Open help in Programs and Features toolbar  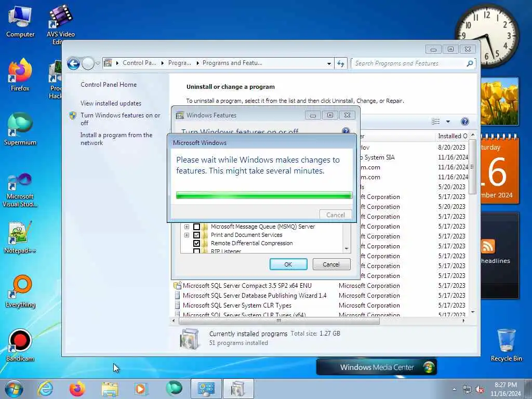click(x=465, y=122)
